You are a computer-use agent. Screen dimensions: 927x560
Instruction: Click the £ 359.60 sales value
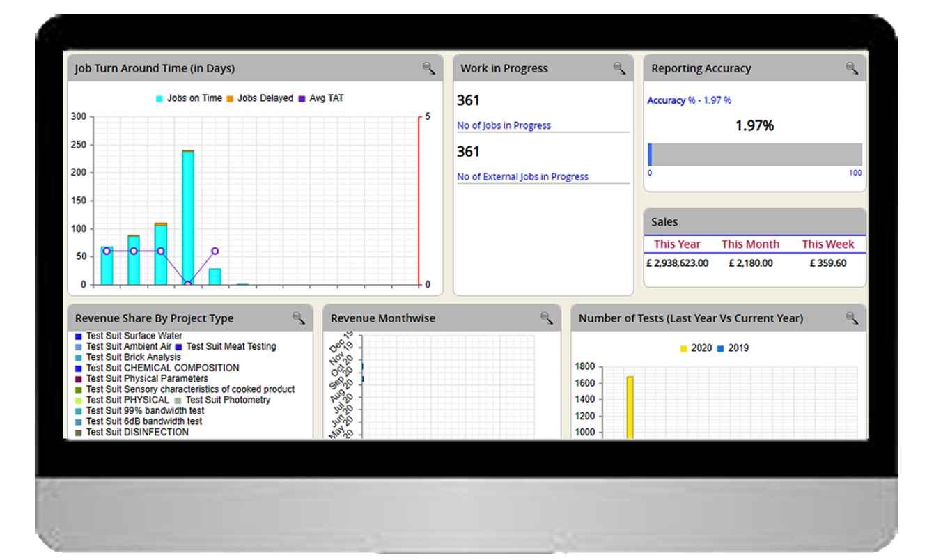828,263
